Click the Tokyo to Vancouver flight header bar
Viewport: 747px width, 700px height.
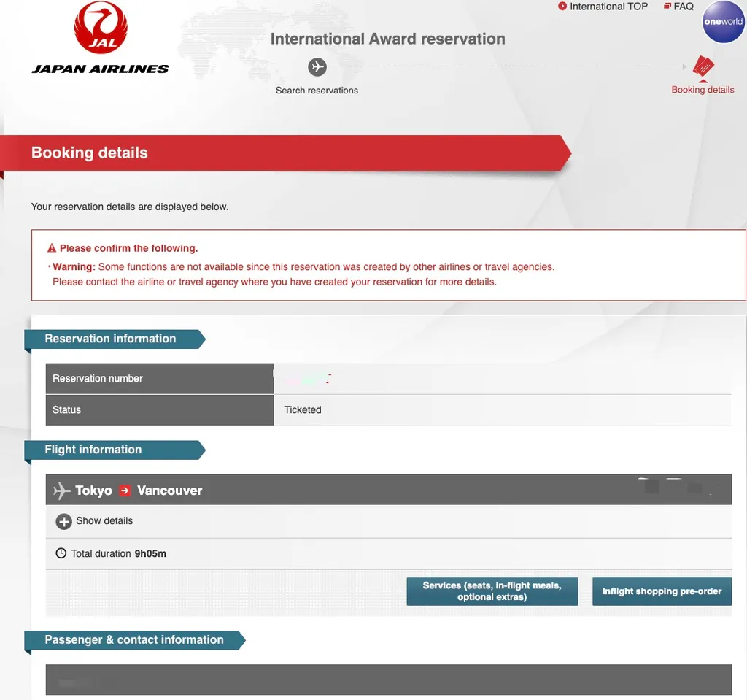389,490
